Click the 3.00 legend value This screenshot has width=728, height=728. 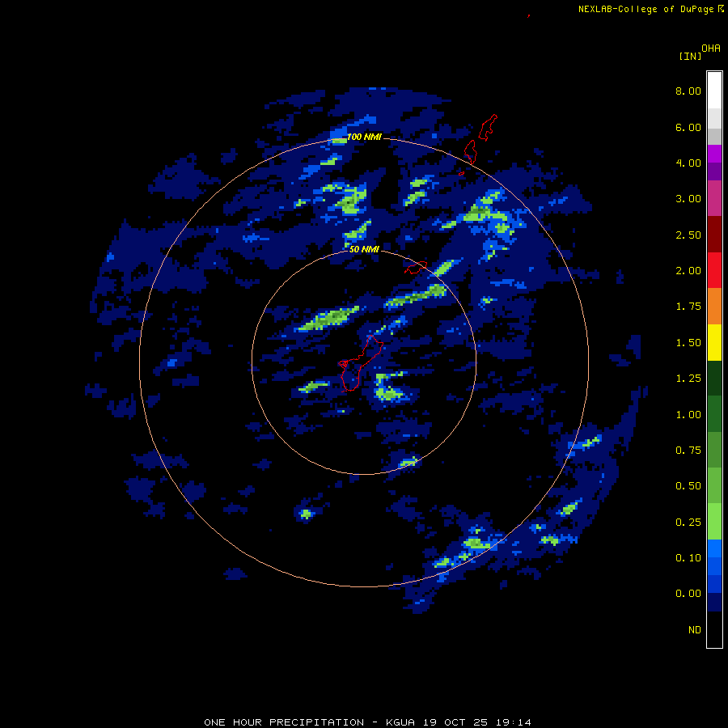tap(688, 199)
